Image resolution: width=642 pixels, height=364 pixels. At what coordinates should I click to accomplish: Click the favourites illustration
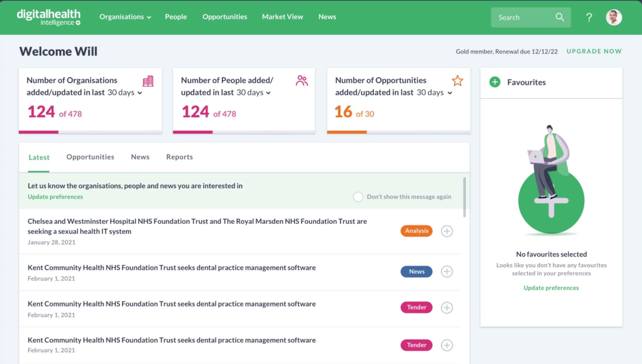coord(551,180)
